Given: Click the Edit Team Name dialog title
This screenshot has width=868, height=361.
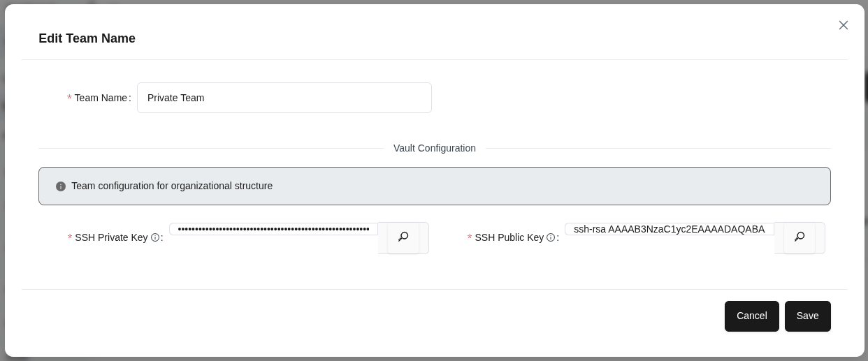Looking at the screenshot, I should pos(87,38).
